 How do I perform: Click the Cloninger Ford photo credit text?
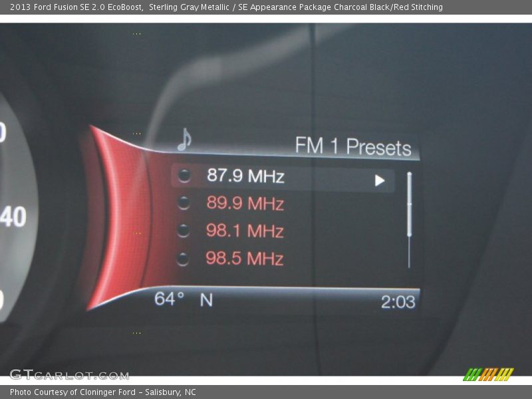pyautogui.click(x=103, y=392)
